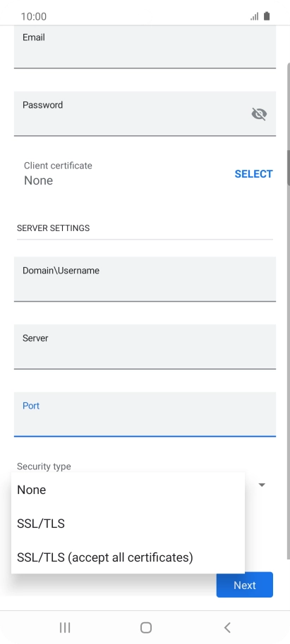Tap the signal strength icon
Screen dimensions: 290x644
(255, 16)
